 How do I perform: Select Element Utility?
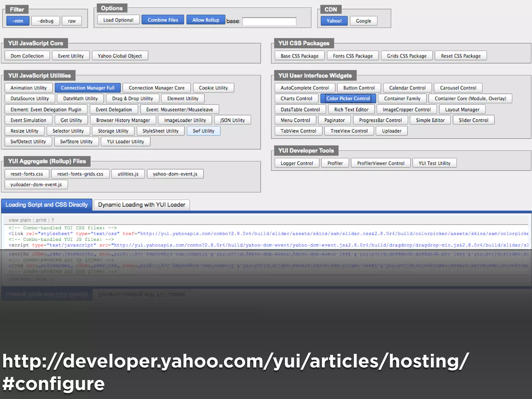[183, 98]
